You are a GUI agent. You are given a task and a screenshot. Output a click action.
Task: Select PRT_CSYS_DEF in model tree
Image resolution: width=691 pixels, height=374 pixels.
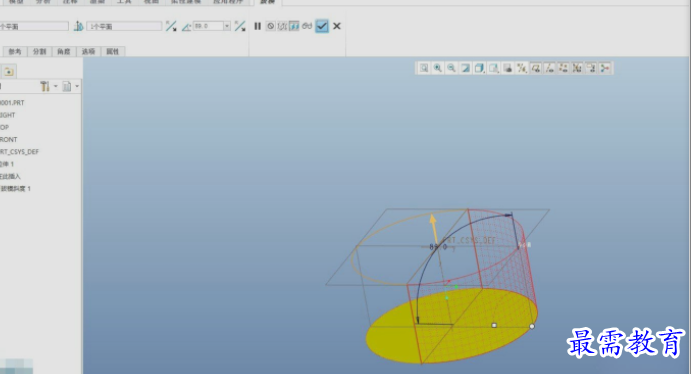tap(19, 152)
